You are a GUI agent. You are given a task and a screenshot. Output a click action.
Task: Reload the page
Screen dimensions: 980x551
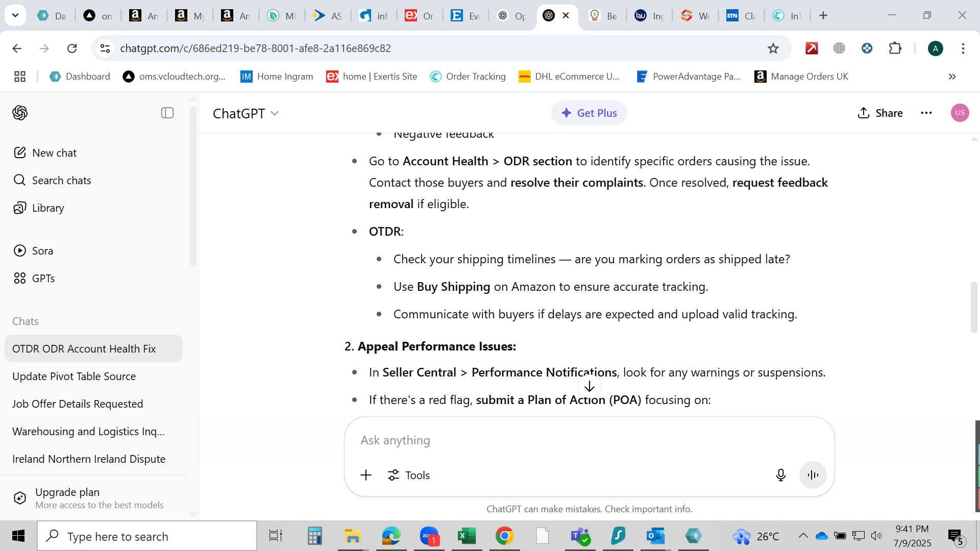pos(72,48)
